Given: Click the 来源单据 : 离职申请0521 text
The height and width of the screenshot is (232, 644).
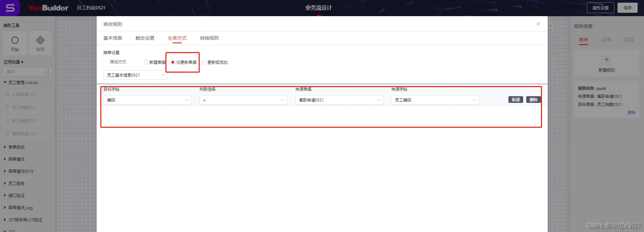Looking at the screenshot, I should (600, 96).
